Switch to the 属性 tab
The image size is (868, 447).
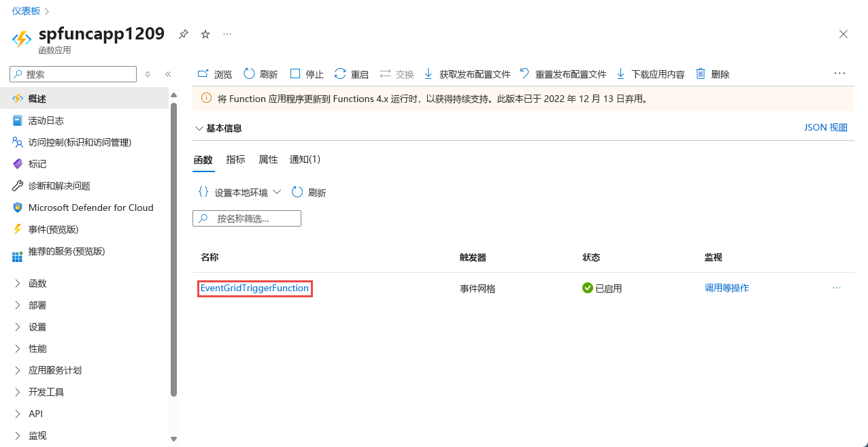pyautogui.click(x=268, y=160)
